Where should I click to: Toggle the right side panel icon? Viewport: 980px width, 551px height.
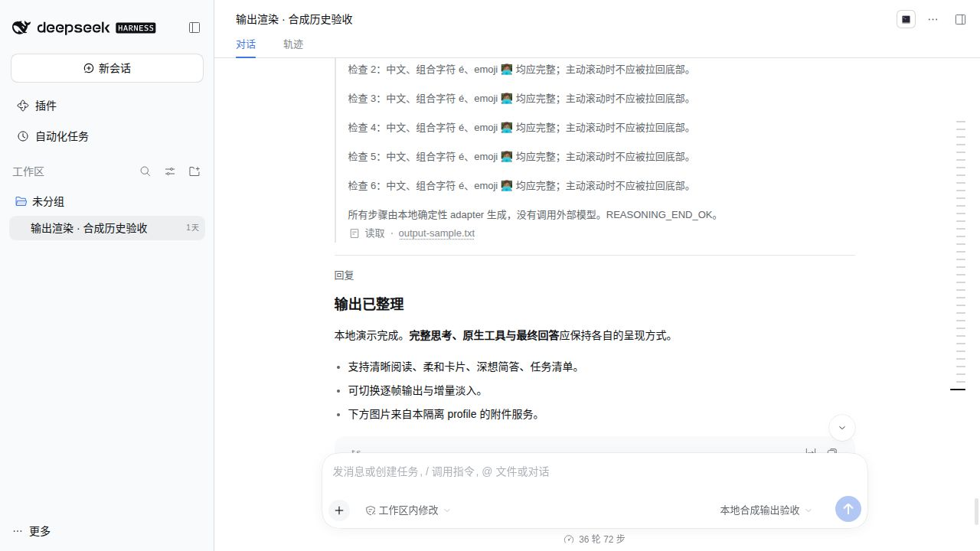click(x=960, y=19)
